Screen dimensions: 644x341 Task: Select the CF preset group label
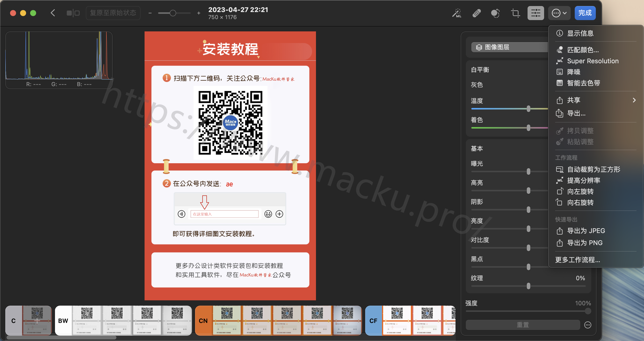coord(373,321)
